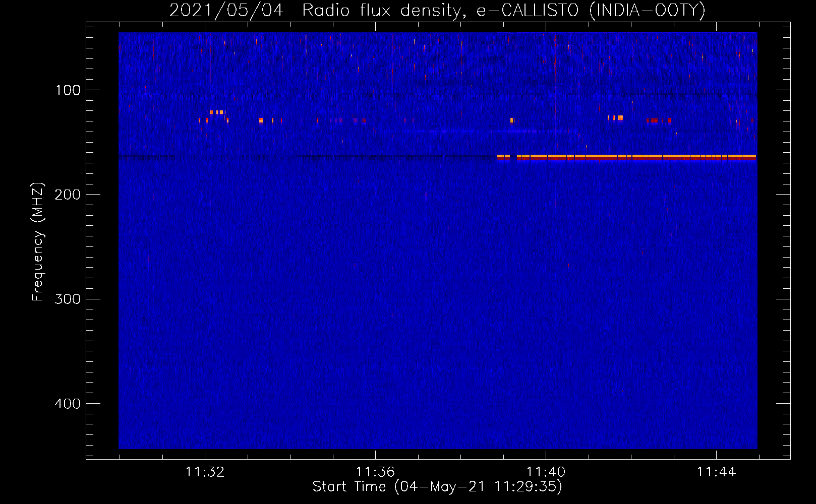
Task: Click the 'Frequency (MHZ)' axis label
Action: [37, 242]
